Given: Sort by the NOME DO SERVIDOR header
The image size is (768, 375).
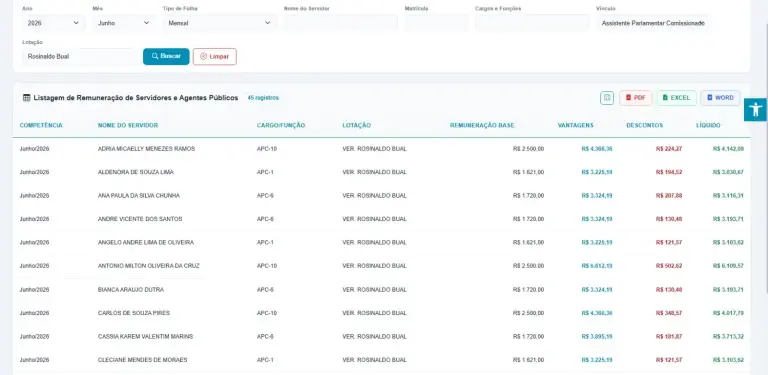Looking at the screenshot, I should point(128,125).
